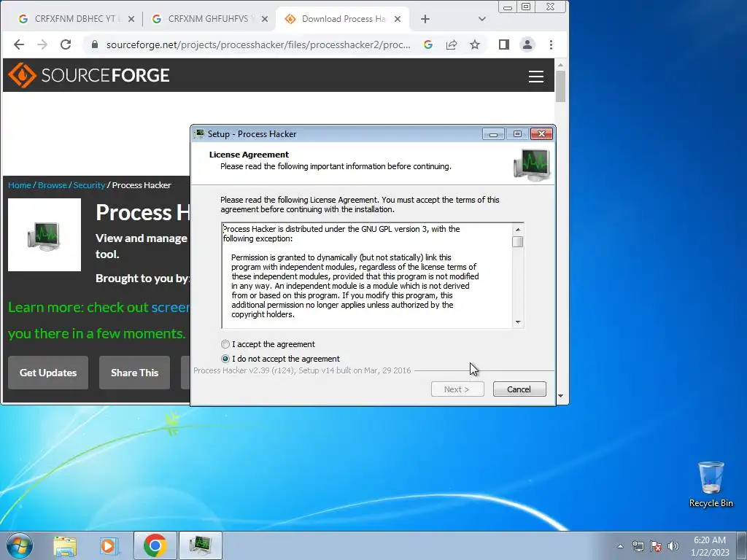
Task: Click the Share This button
Action: (134, 373)
